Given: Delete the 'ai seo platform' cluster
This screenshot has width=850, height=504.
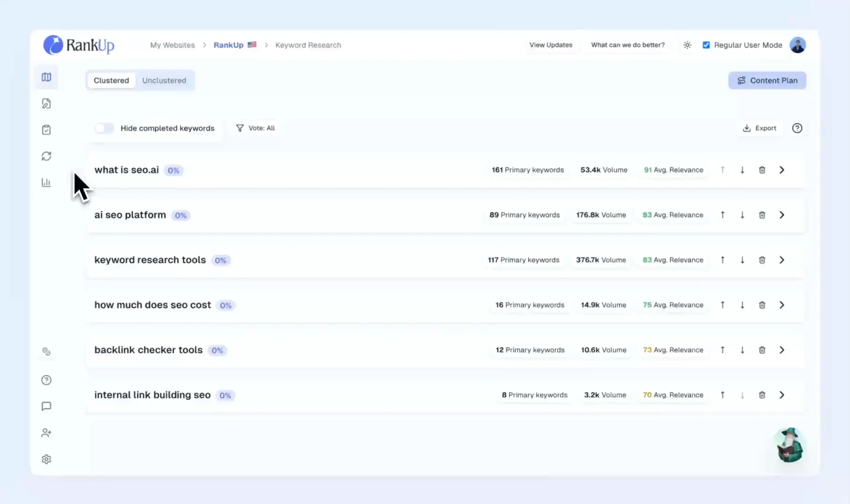Looking at the screenshot, I should (x=762, y=215).
